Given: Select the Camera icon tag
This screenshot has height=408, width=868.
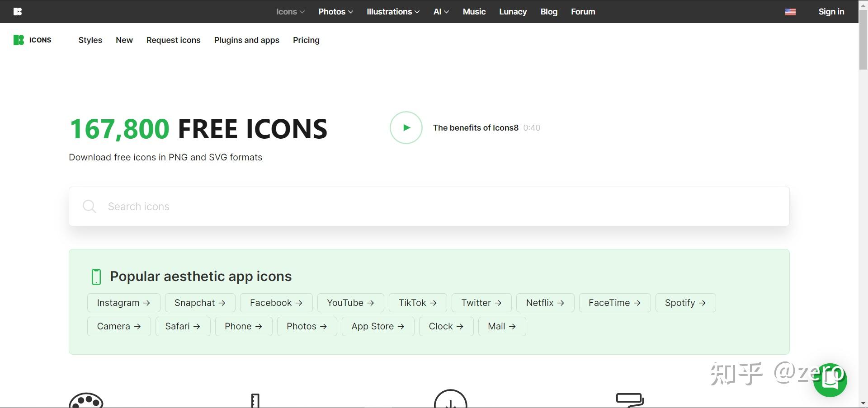Looking at the screenshot, I should 119,326.
